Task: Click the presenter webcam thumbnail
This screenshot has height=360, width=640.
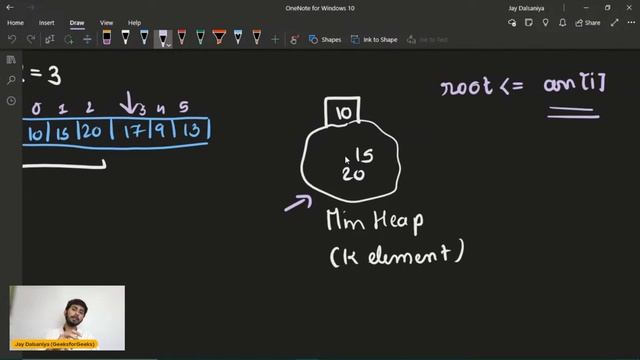Action: click(67, 318)
